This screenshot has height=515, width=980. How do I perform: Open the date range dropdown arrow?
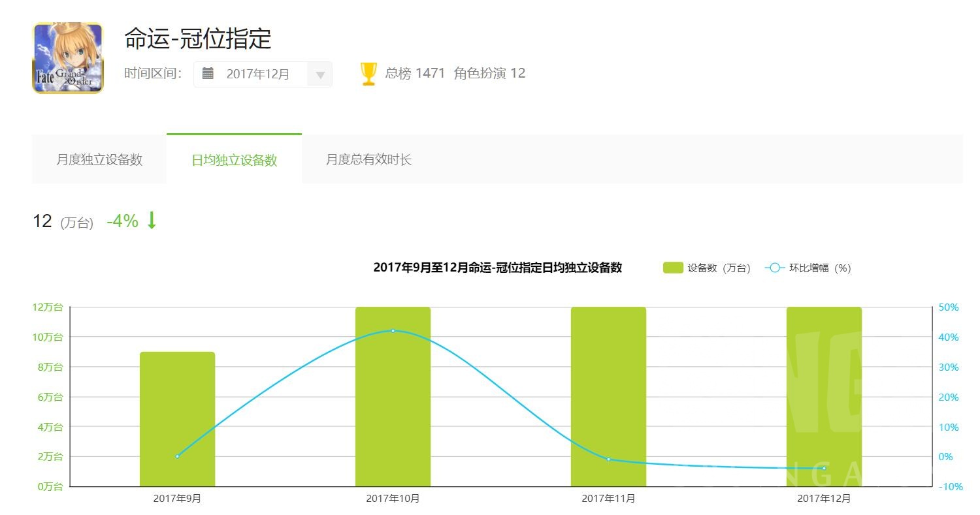(320, 74)
